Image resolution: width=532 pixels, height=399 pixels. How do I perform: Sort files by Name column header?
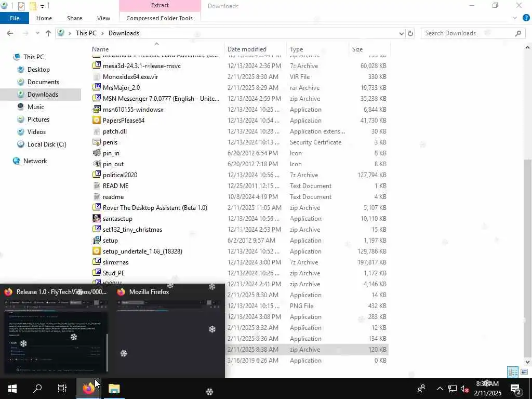pos(100,49)
